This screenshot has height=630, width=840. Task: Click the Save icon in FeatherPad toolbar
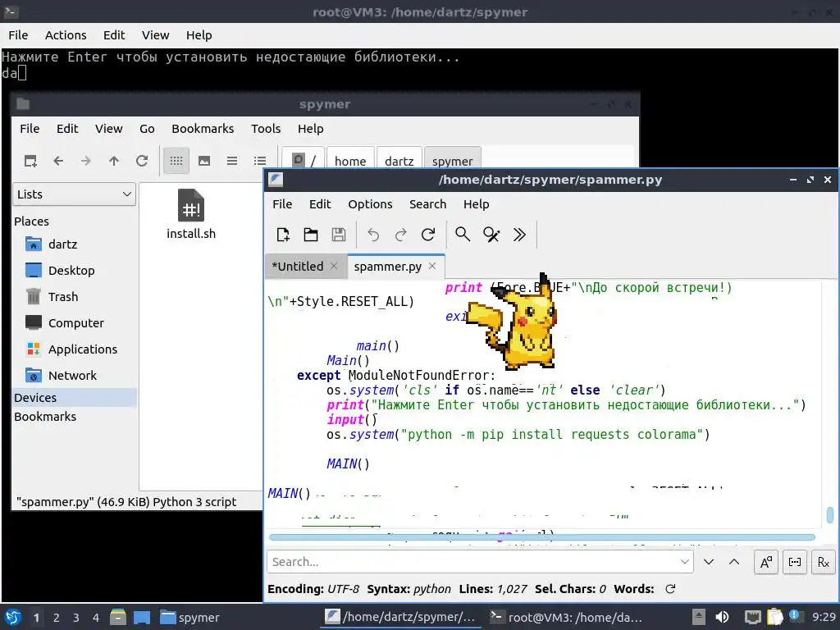(339, 235)
